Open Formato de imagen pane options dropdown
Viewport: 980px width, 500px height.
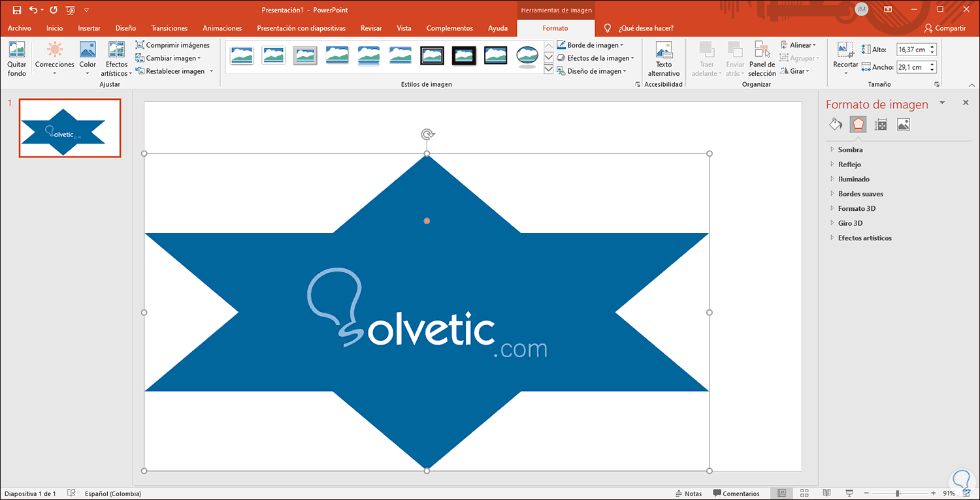(942, 103)
